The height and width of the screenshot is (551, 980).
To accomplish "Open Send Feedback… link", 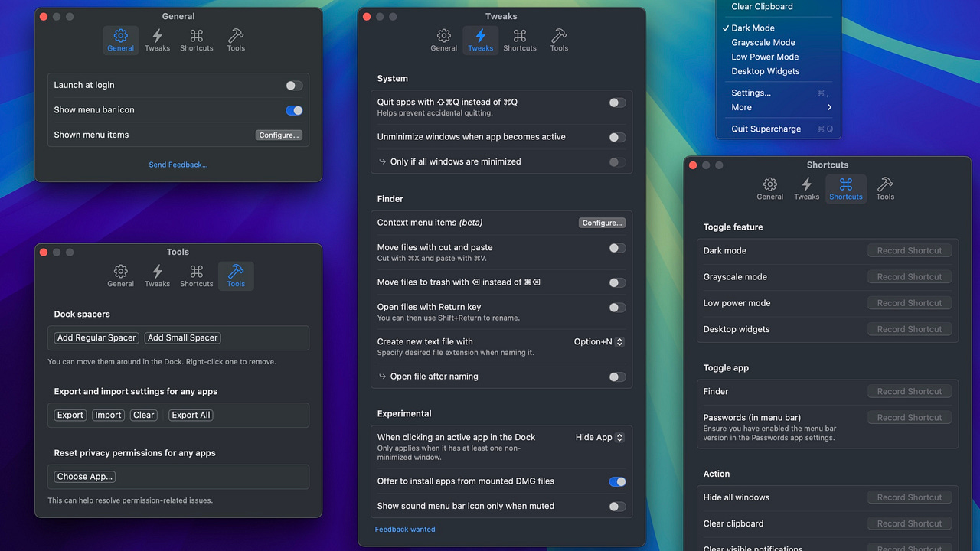I will [178, 165].
